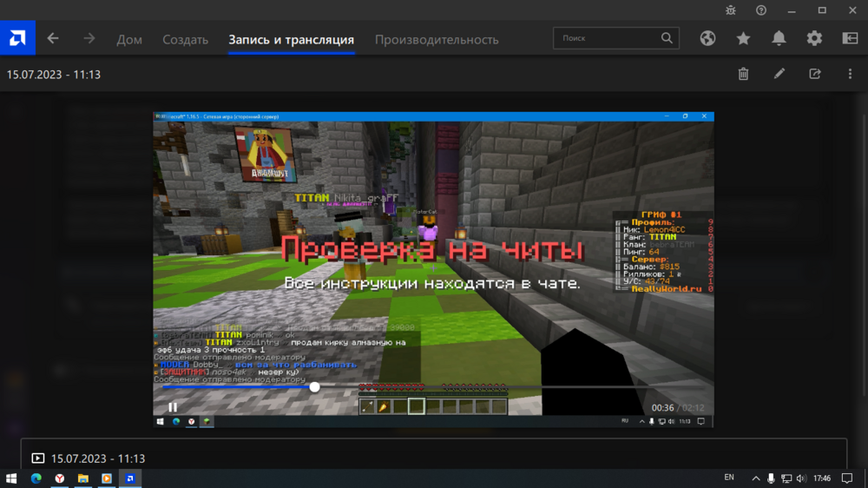Select the 15.07.2023 - 11:13 media list entry
The width and height of the screenshot is (868, 488).
(433, 458)
